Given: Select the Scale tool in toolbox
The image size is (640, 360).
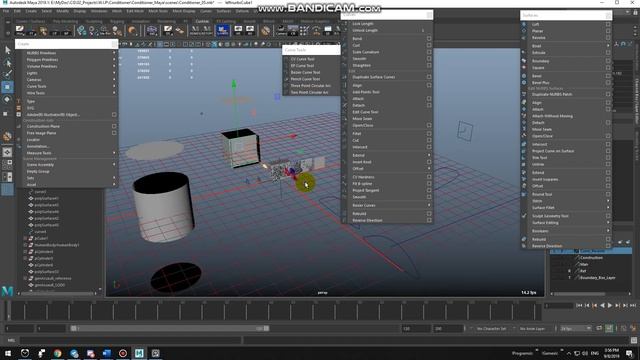Looking at the screenshot, I should (x=6, y=113).
